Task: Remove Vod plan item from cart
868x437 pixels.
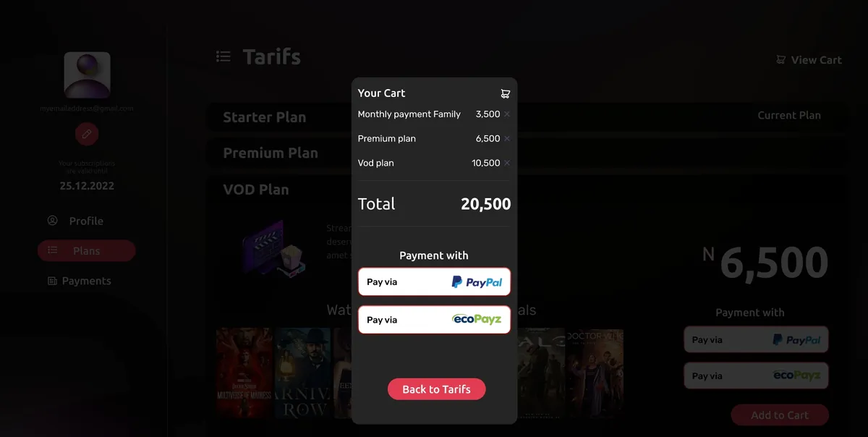Action: tap(507, 164)
